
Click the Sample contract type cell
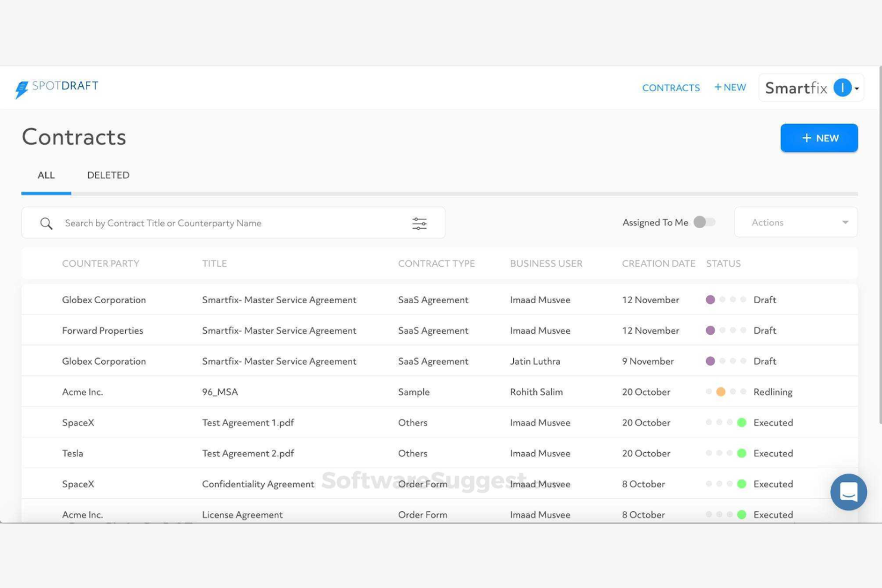pyautogui.click(x=414, y=392)
